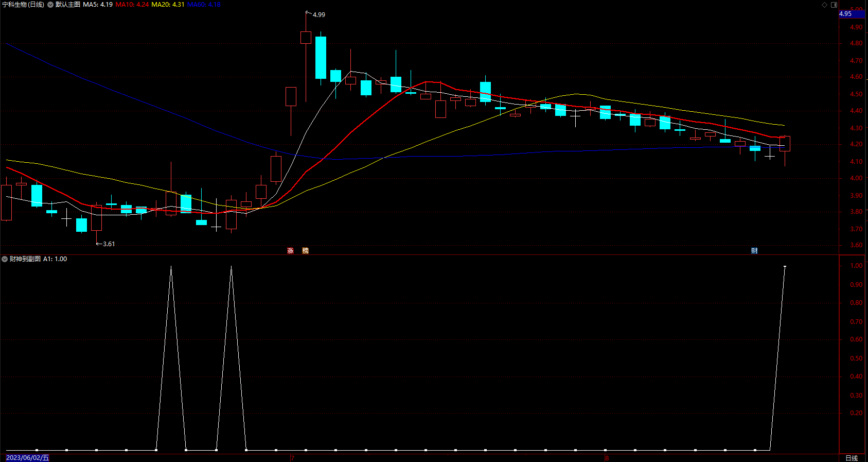Click the 2023/06/02/五 date label
Screen dimensions: 868x462
[x=28, y=458]
